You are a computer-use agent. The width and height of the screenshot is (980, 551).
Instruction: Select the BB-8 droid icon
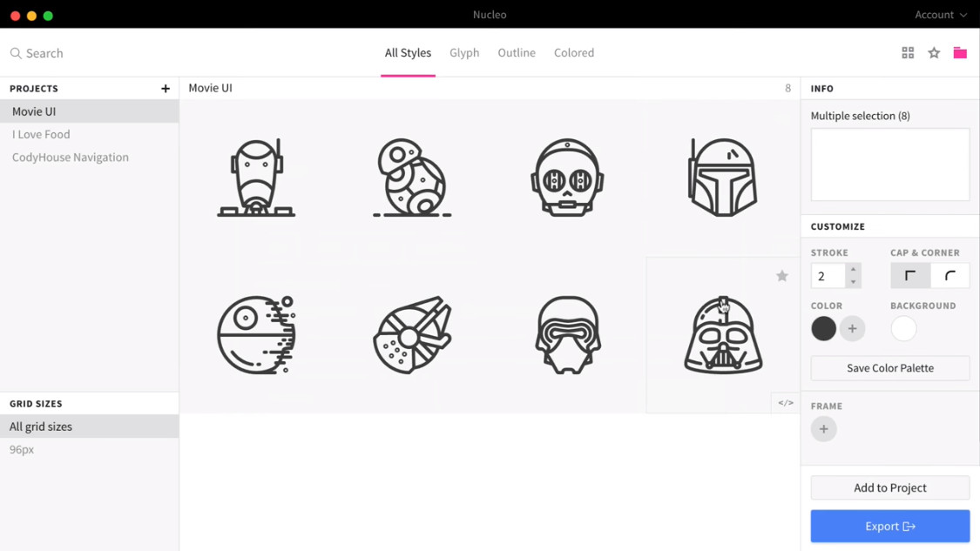[412, 178]
